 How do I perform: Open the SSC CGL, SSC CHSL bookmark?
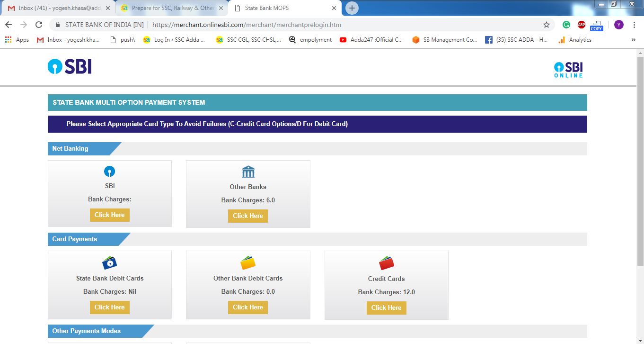(248, 40)
